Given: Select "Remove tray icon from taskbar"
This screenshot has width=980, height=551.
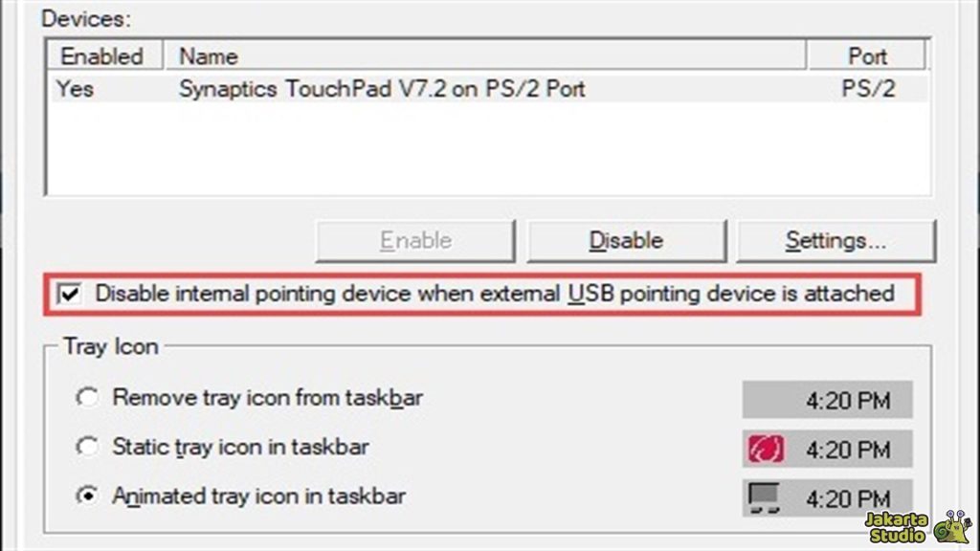Looking at the screenshot, I should (88, 397).
